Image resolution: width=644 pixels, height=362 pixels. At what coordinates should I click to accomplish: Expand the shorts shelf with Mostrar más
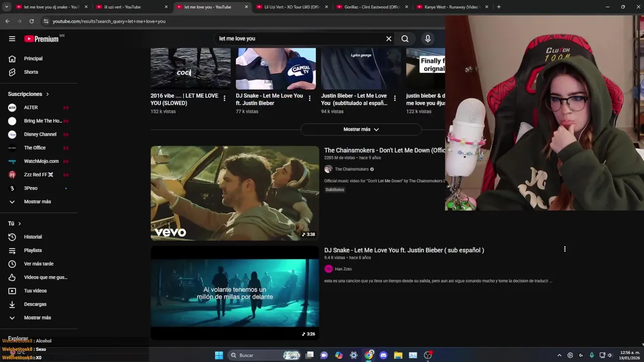tap(361, 129)
